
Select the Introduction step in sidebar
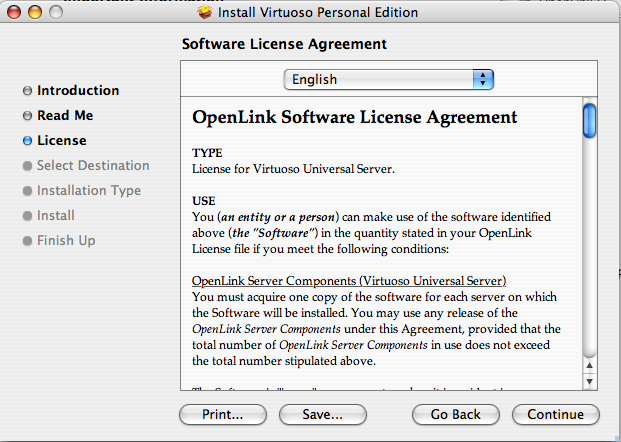[78, 90]
